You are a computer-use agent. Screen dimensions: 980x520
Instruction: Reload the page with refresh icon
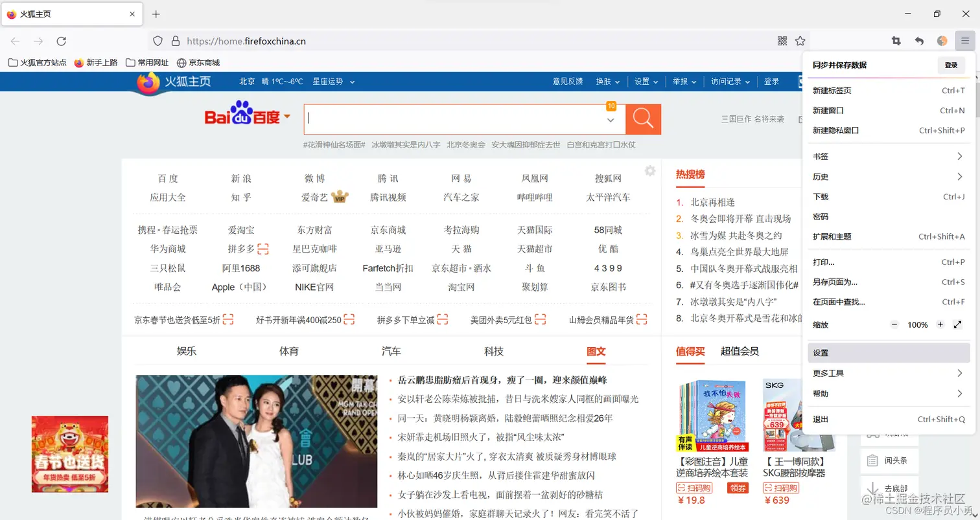(x=62, y=41)
